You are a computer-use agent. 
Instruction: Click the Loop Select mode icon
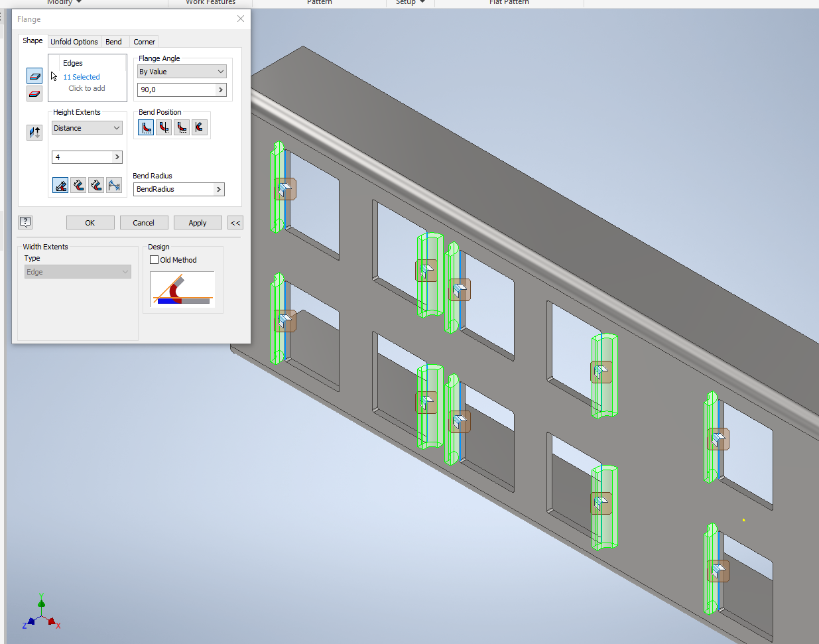tap(34, 93)
